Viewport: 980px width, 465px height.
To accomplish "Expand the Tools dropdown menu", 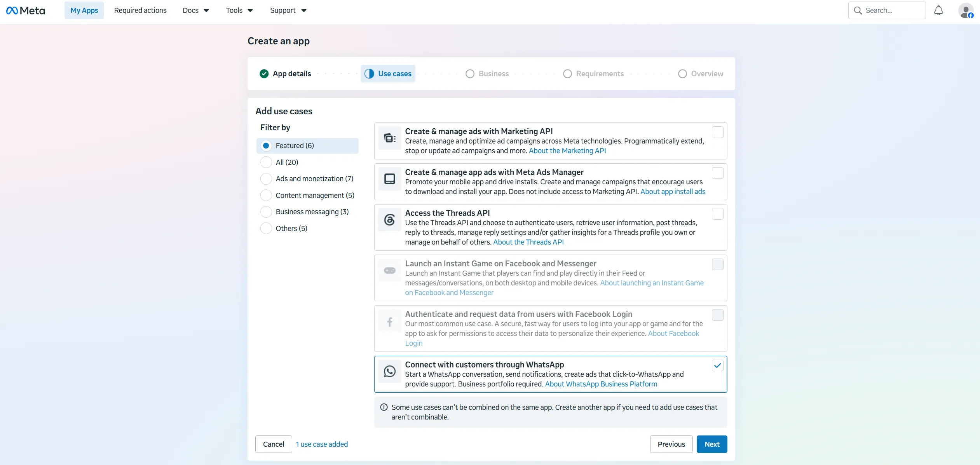I will coord(239,10).
